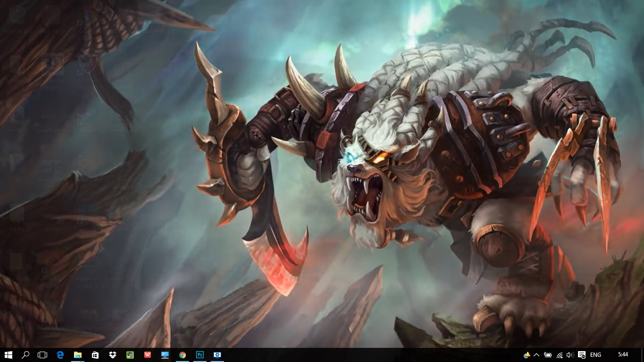Open Task View from the taskbar
The image size is (644, 362).
42,355
